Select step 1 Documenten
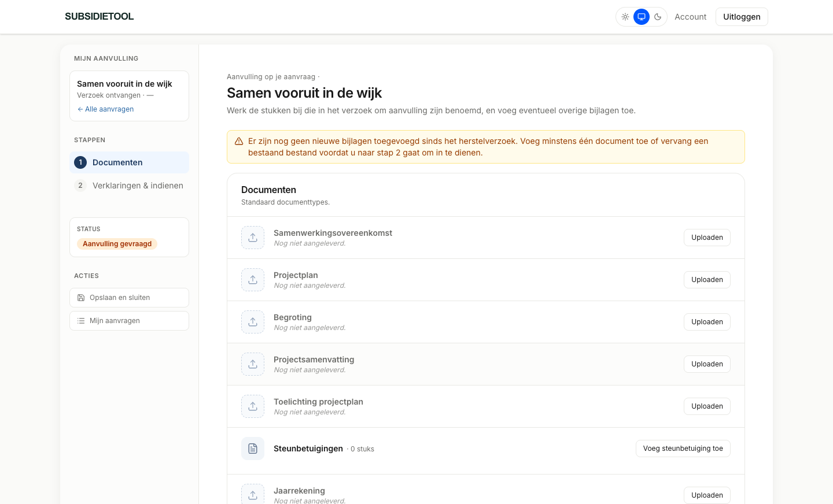Viewport: 833px width, 504px height. tap(129, 162)
